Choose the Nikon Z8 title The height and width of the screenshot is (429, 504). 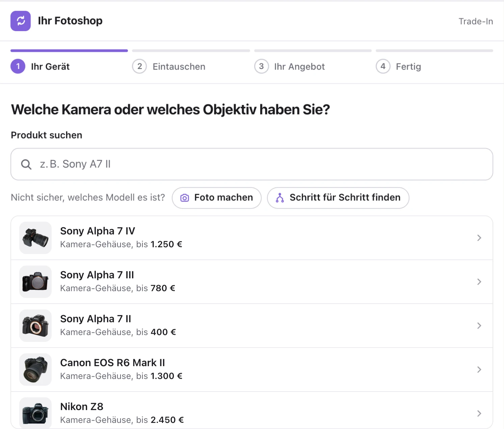click(x=82, y=407)
